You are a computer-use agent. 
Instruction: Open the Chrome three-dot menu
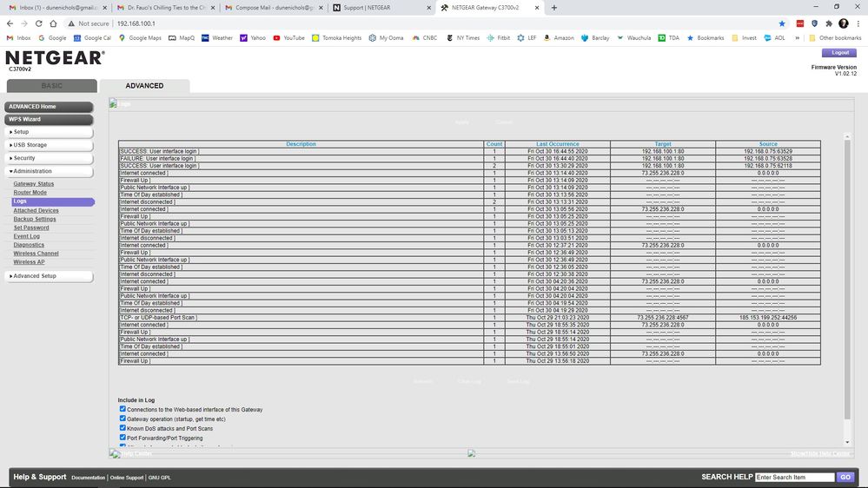(858, 23)
